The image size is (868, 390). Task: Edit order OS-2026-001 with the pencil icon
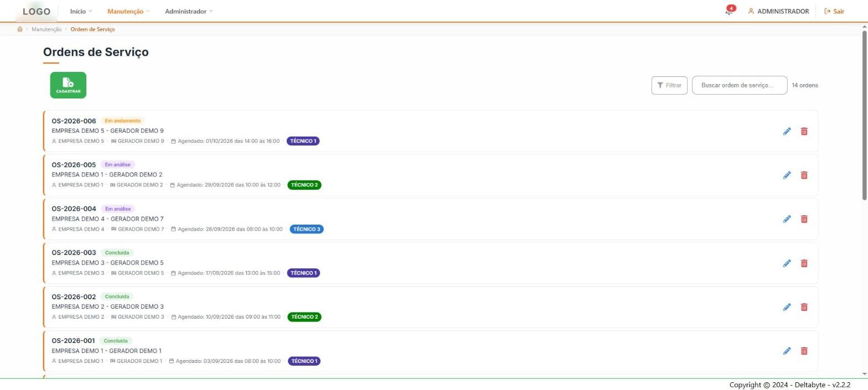coord(787,351)
